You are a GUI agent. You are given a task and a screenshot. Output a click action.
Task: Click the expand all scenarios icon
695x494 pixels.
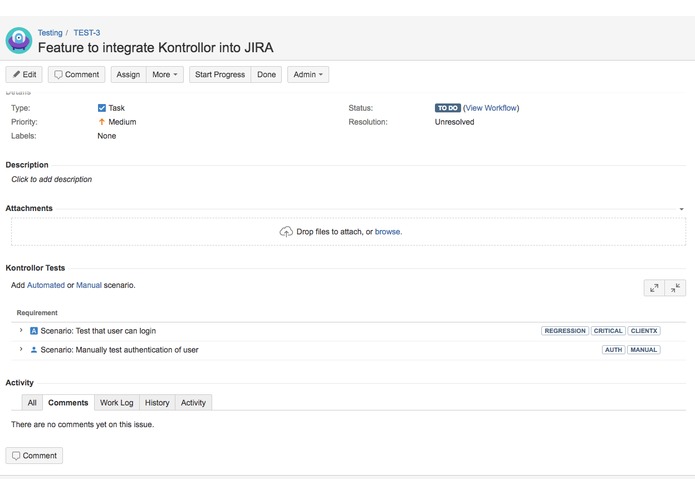654,288
